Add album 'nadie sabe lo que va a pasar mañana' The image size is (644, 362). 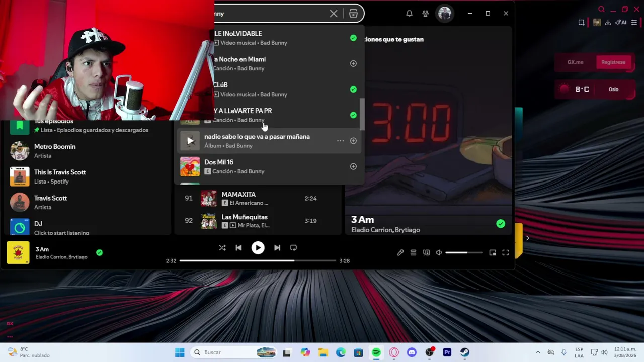[x=353, y=141]
